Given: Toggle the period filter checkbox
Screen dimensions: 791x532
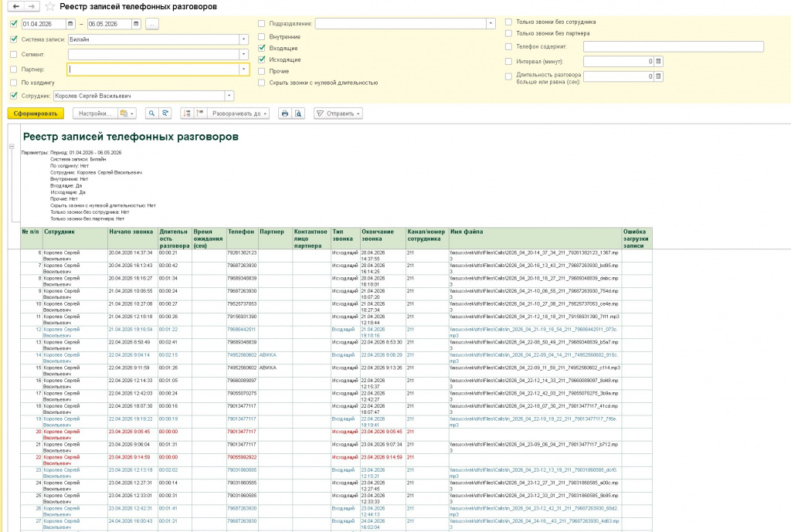Looking at the screenshot, I should tap(14, 24).
